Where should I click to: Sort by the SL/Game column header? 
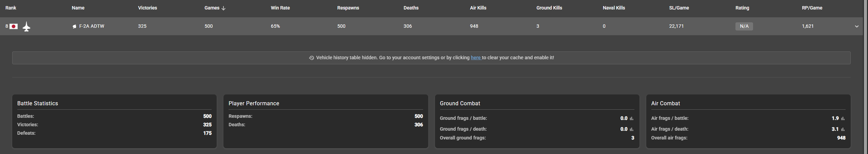[x=679, y=8]
